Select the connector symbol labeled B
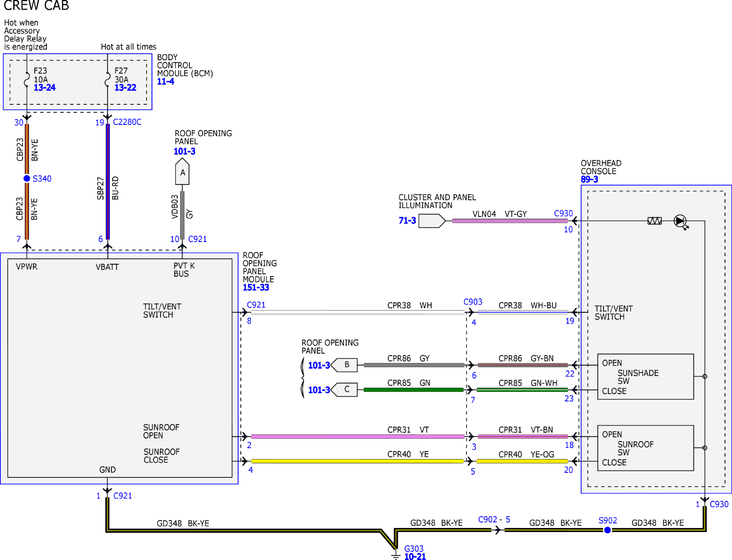Image resolution: width=732 pixels, height=560 pixels. [x=344, y=365]
